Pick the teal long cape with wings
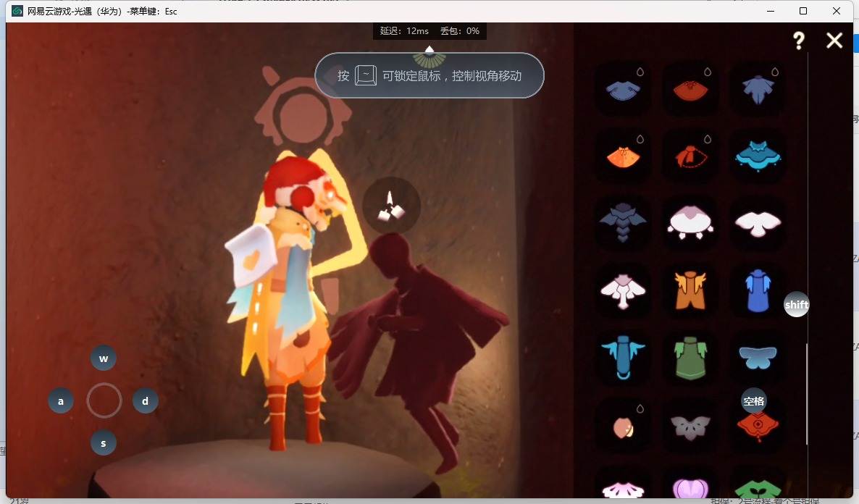This screenshot has height=504, width=859. (x=623, y=357)
